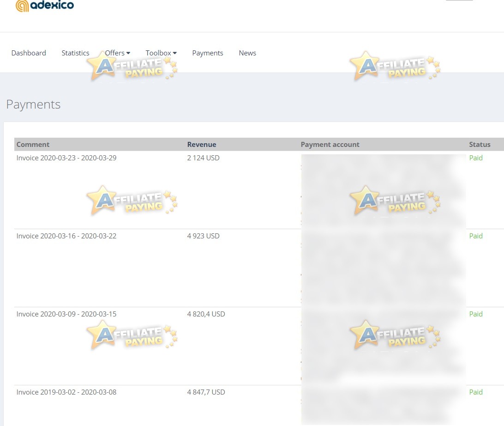This screenshot has height=426, width=504.
Task: Click Paid status for 2 124 USD invoice
Action: pyautogui.click(x=476, y=158)
